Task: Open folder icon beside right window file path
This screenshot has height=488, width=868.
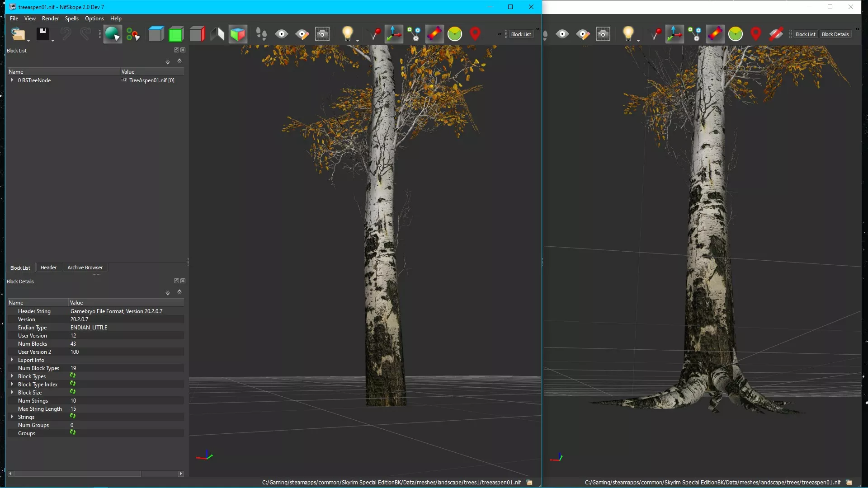Action: pos(849,482)
